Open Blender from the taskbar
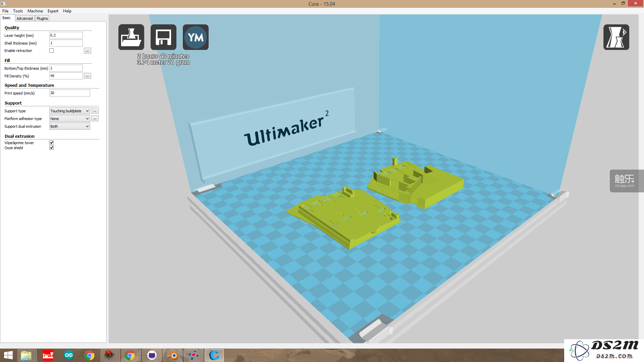This screenshot has height=362, width=644. point(173,355)
